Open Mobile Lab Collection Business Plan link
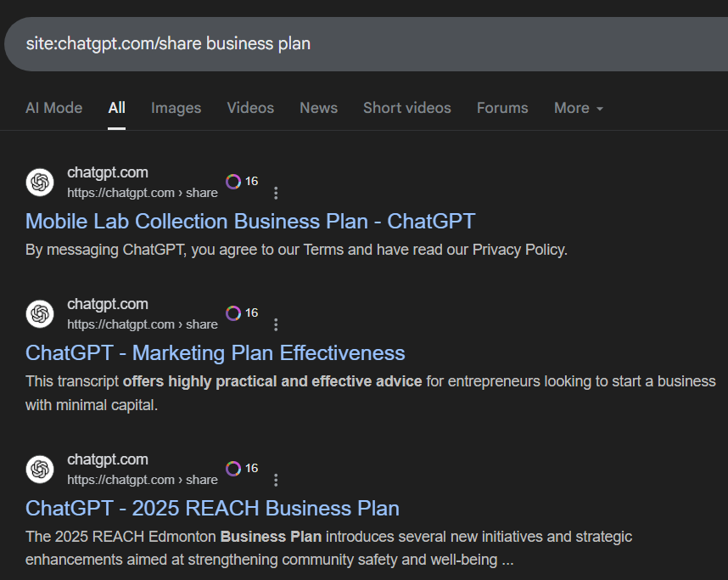728x580 pixels. pos(250,222)
